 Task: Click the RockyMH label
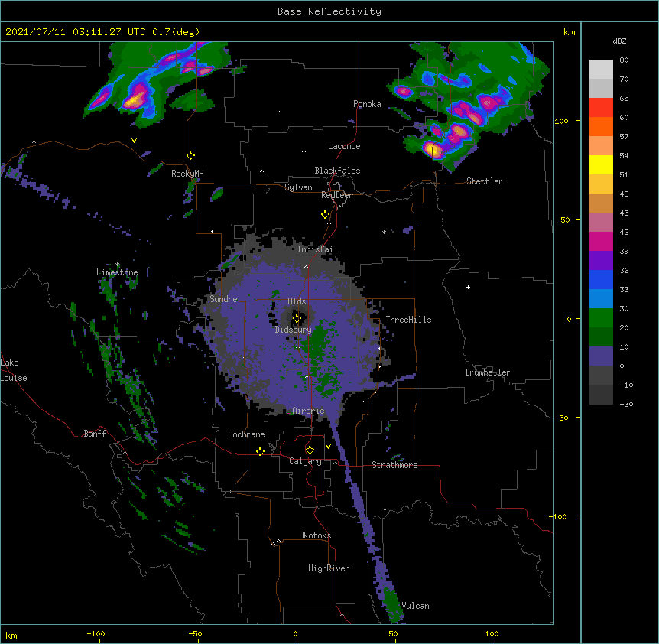[187, 174]
